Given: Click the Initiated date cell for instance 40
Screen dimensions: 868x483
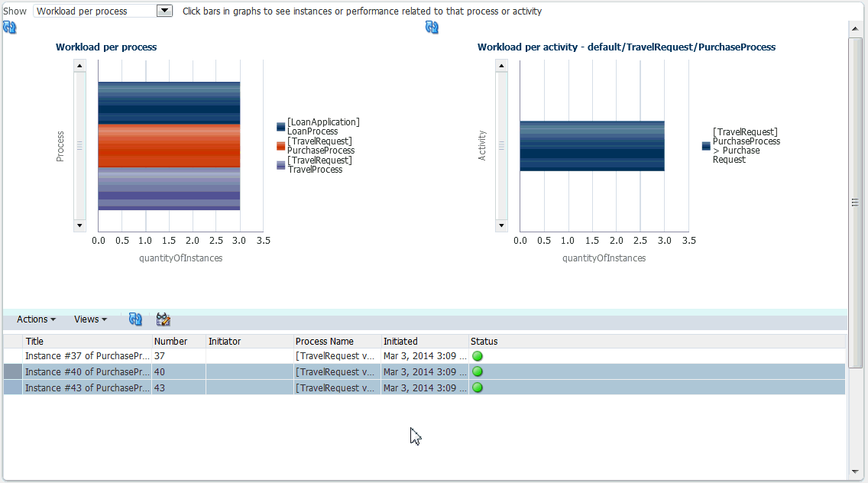Looking at the screenshot, I should [x=425, y=371].
